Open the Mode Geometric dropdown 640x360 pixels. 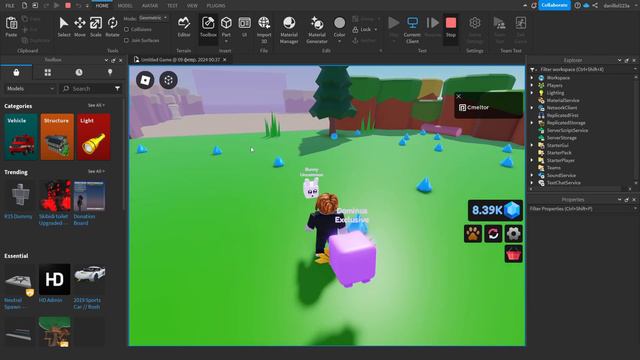[153, 18]
